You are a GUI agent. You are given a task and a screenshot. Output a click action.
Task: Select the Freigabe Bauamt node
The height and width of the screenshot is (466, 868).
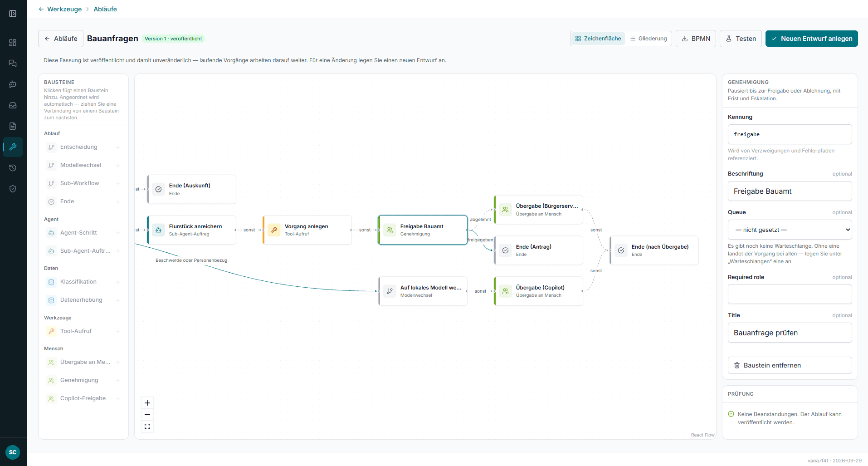[423, 230]
